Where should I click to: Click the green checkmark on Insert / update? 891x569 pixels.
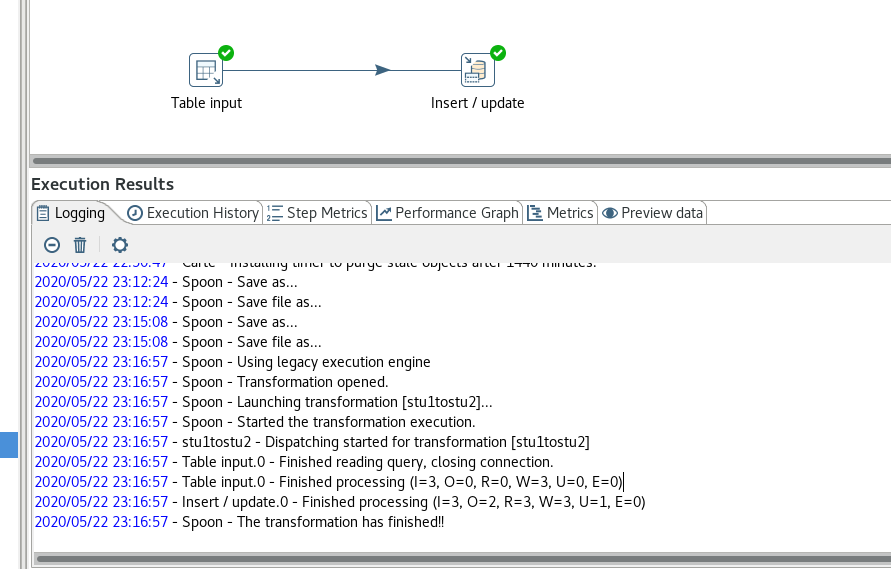click(498, 53)
